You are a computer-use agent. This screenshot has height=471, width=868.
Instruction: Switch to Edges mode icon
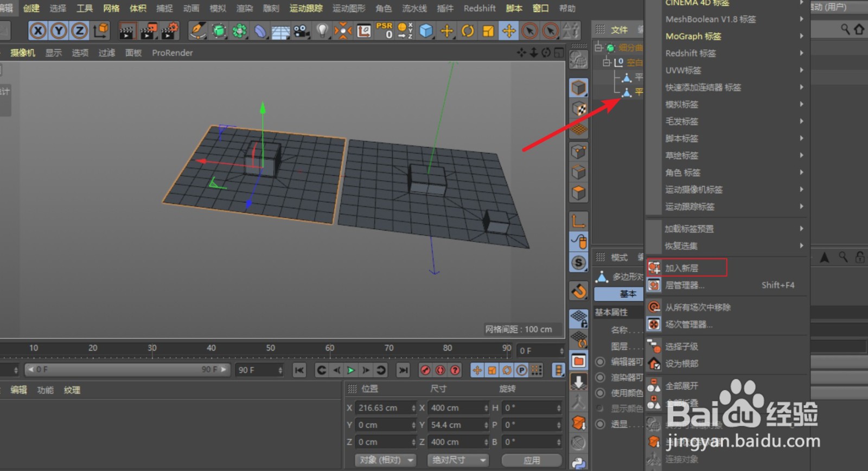click(x=579, y=173)
